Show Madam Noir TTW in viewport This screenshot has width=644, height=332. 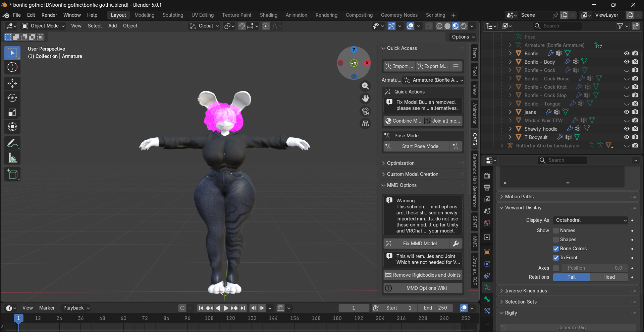[x=627, y=120]
